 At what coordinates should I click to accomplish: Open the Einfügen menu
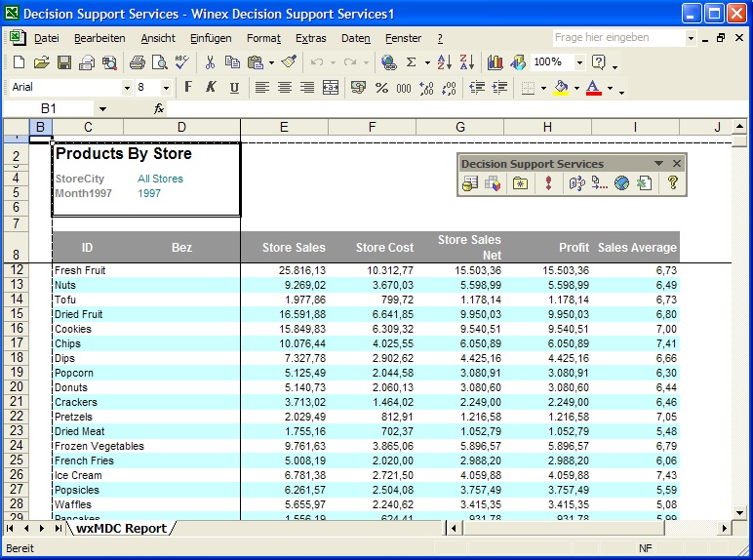(x=211, y=38)
